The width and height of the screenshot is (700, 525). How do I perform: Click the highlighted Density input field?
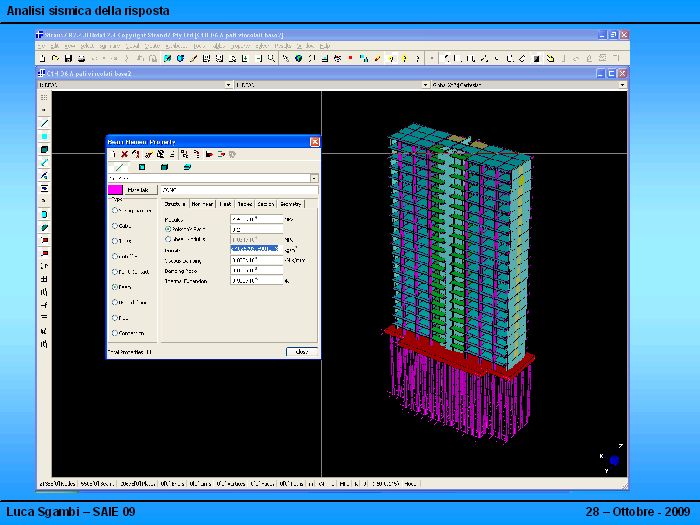pyautogui.click(x=256, y=249)
